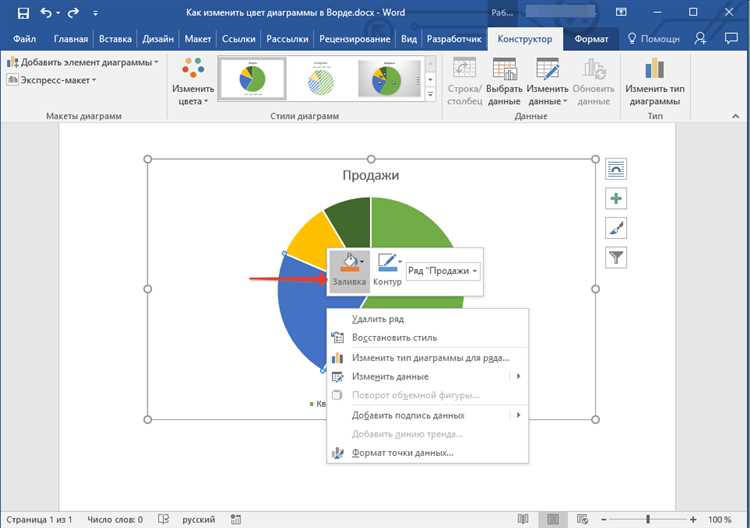The height and width of the screenshot is (528, 750).
Task: Open Изменить данные ribbon dropdown
Action: (x=547, y=81)
